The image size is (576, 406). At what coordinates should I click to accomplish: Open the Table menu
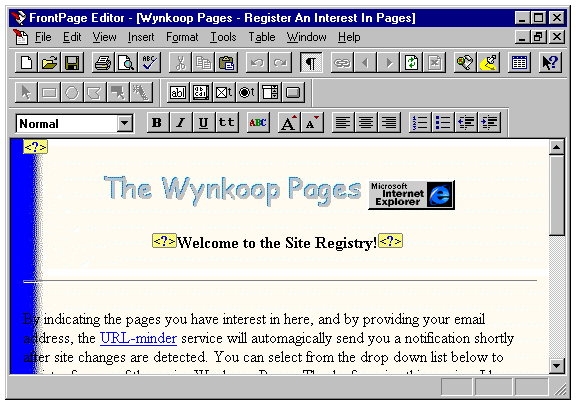262,37
